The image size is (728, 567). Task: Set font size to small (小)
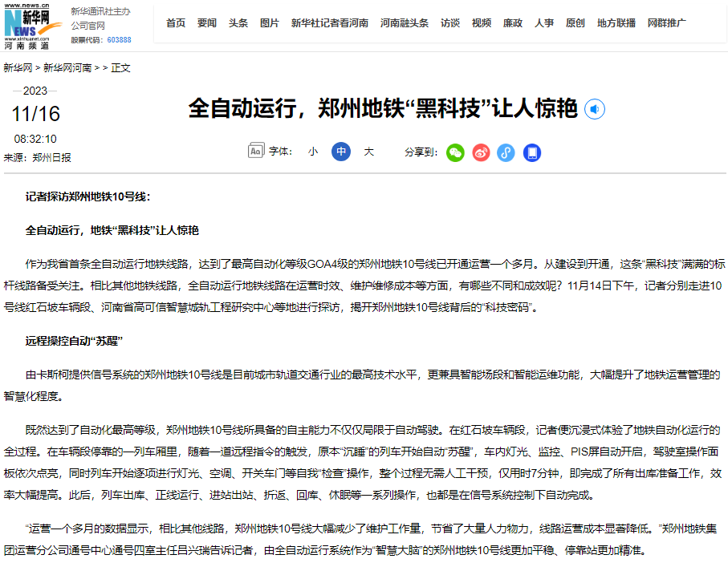point(313,152)
